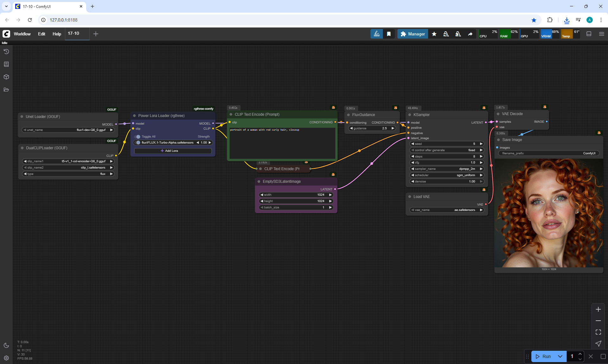Expand the Run button dropdown arrow

pyautogui.click(x=560, y=356)
